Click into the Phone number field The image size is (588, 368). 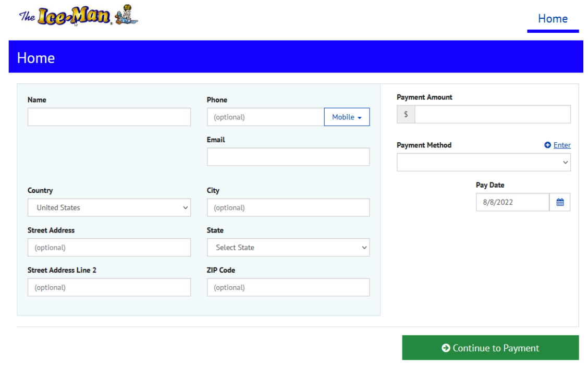[265, 117]
